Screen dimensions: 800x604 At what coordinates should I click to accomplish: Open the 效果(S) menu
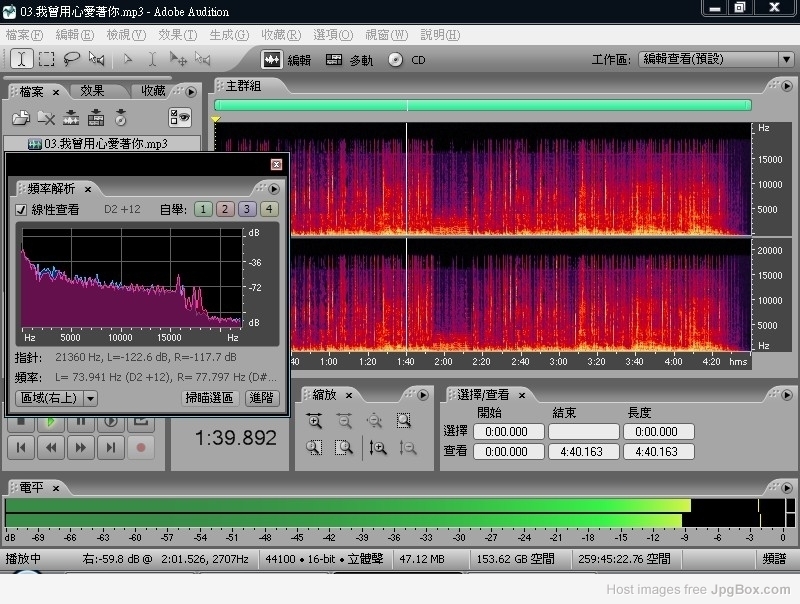pos(177,35)
